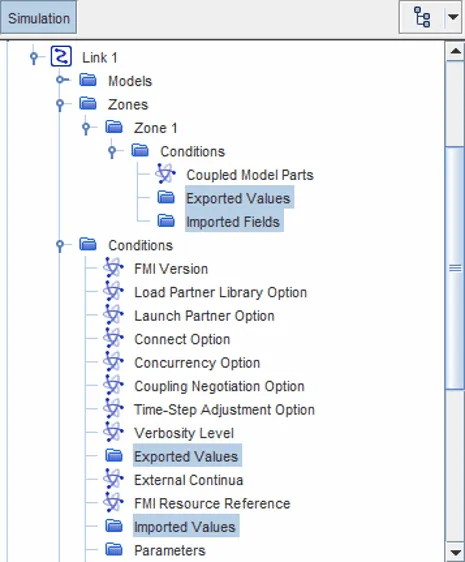This screenshot has width=465, height=562.
Task: Collapse the Link 1 node
Action: (x=34, y=58)
